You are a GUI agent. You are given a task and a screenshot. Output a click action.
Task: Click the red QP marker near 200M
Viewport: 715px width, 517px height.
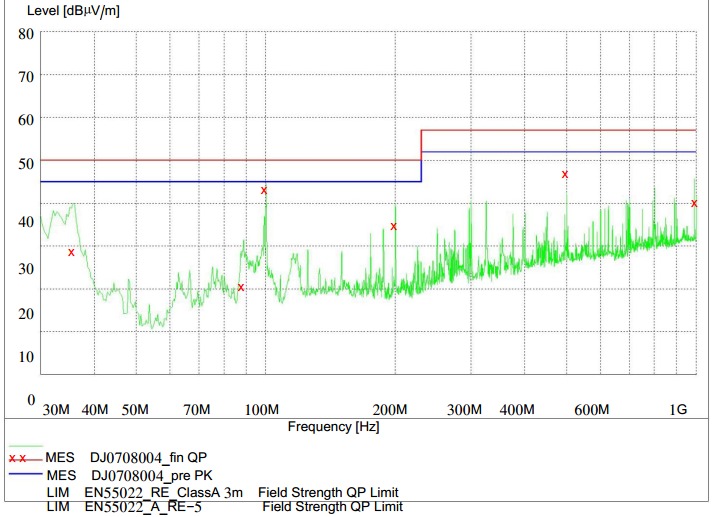point(394,227)
